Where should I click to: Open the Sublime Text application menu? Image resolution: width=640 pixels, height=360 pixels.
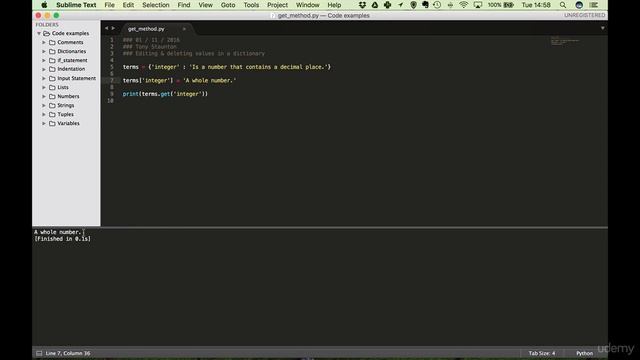click(76, 5)
